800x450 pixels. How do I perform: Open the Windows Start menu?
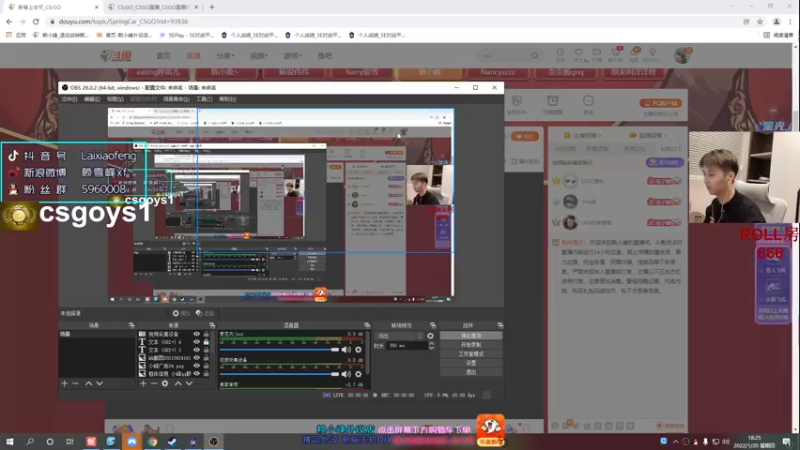[10, 441]
